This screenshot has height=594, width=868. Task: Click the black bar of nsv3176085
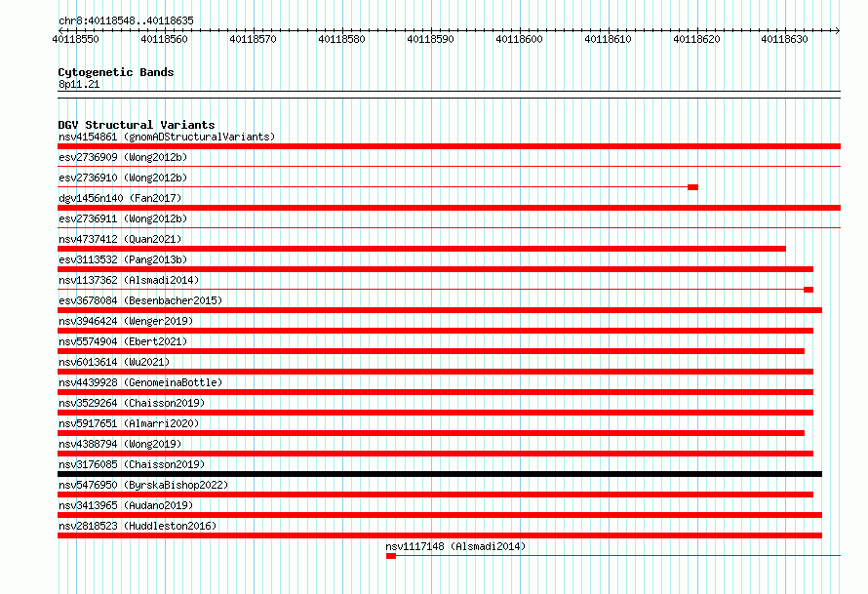click(x=440, y=474)
